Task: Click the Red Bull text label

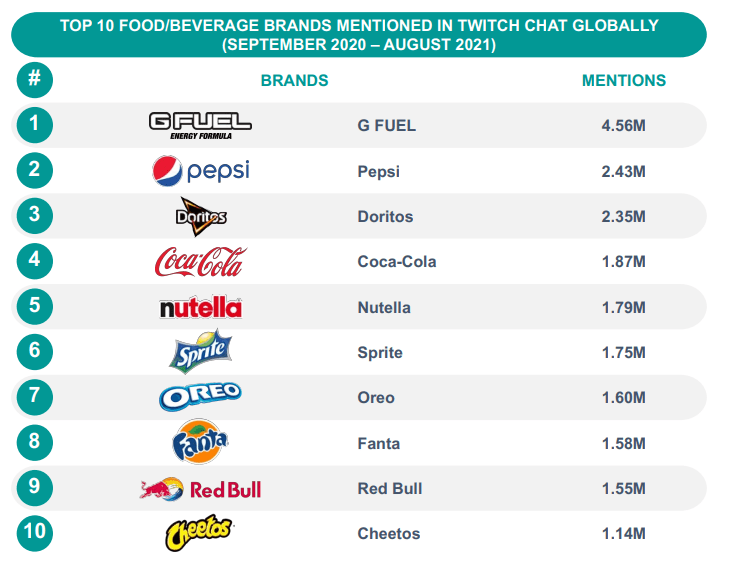Action: (390, 488)
